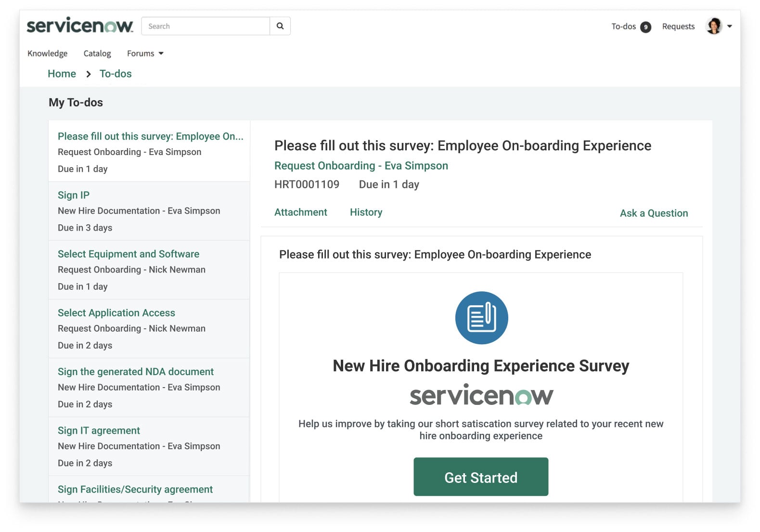Go to Home breadcrumb link
The image size is (760, 532).
[62, 74]
